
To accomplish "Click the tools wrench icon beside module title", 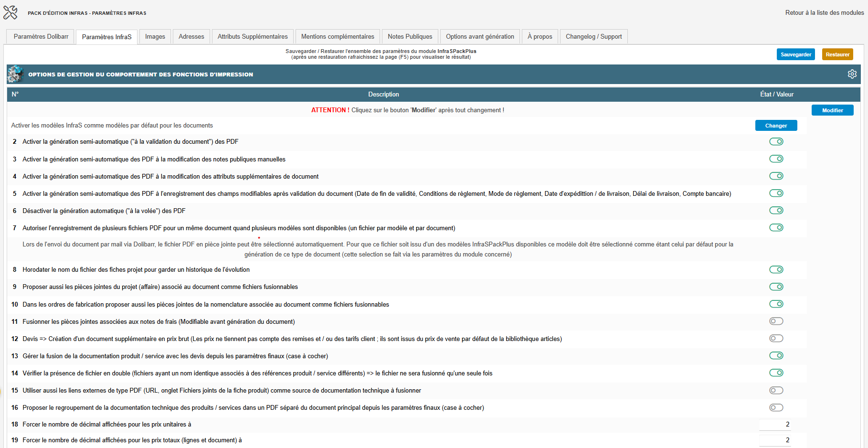I will click(10, 12).
